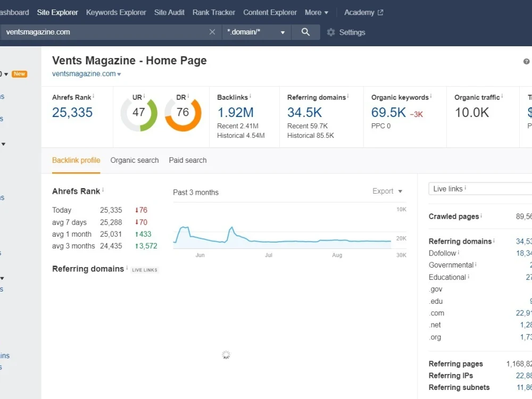Click info icon beside Backlinks label
532x399 pixels.
click(x=251, y=96)
